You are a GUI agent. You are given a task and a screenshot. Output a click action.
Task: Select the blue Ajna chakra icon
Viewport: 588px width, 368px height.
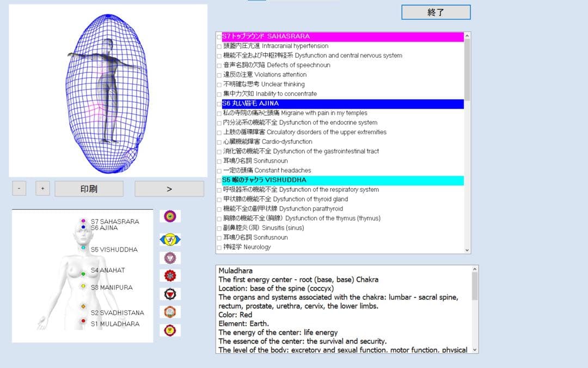tap(170, 239)
